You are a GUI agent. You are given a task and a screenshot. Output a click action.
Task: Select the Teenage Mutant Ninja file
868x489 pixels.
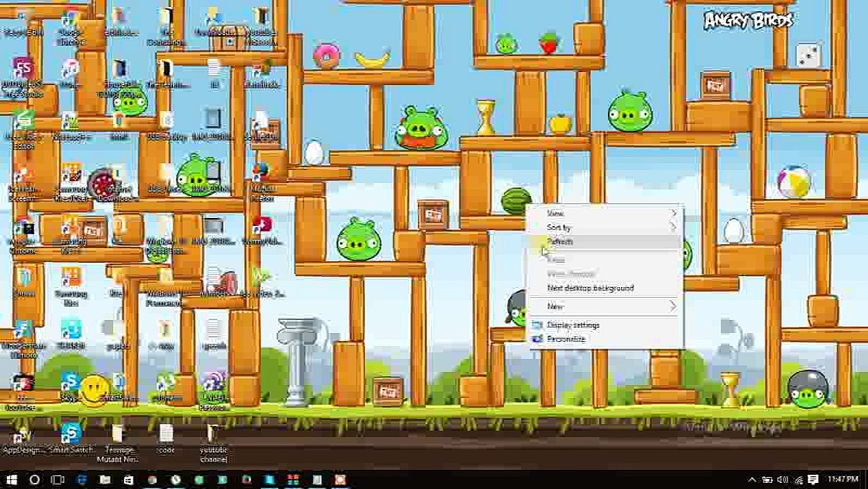(x=118, y=443)
